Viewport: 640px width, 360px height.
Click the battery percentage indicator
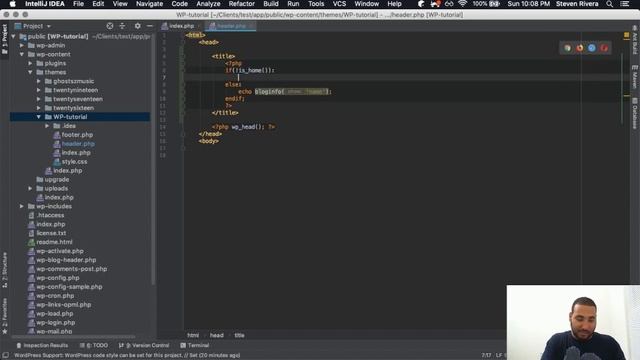click(480, 4)
